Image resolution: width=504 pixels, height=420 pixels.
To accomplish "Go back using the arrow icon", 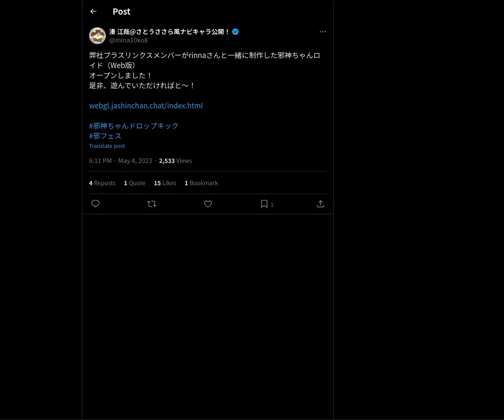I will pyautogui.click(x=93, y=11).
